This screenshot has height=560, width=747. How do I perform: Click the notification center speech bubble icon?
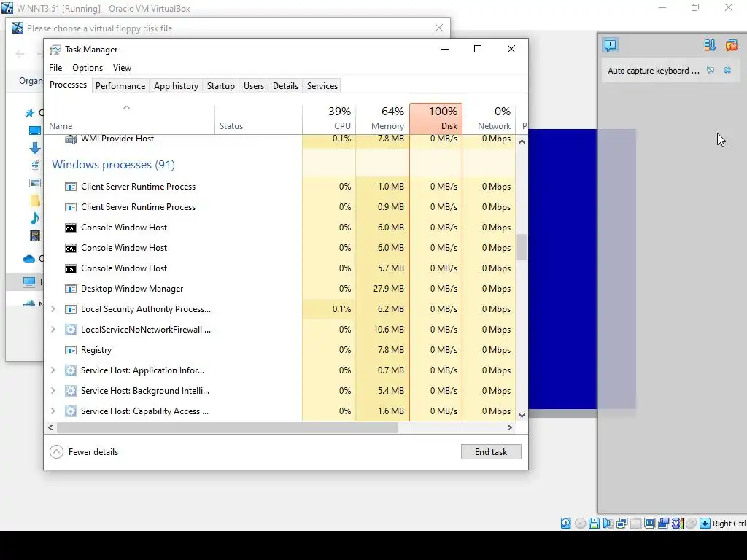click(x=611, y=45)
